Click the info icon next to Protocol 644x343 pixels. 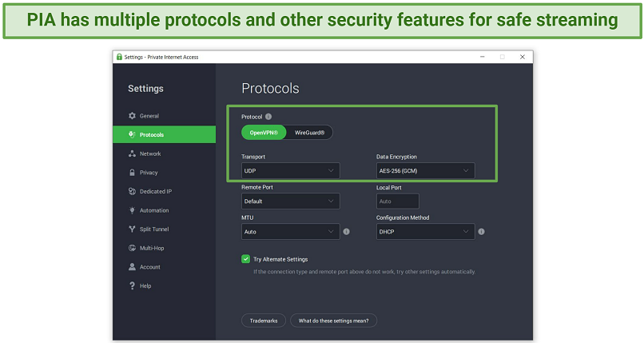pyautogui.click(x=268, y=117)
